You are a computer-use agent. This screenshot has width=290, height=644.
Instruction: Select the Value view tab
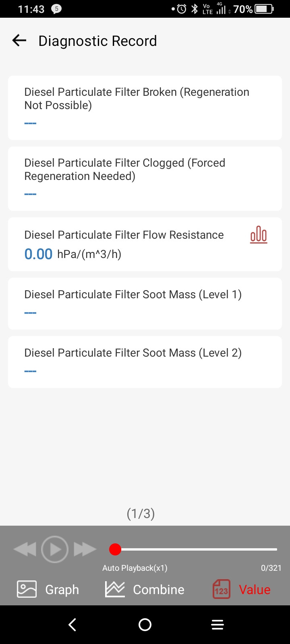(255, 589)
